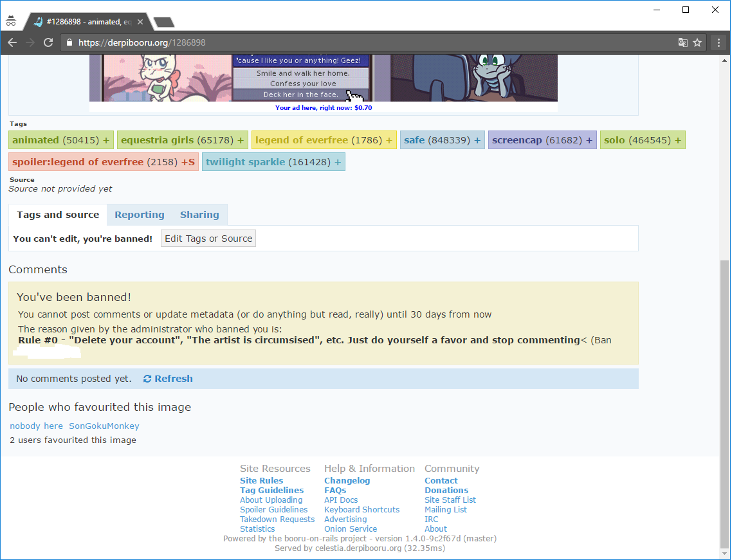Open FAQs footer link

click(x=335, y=490)
